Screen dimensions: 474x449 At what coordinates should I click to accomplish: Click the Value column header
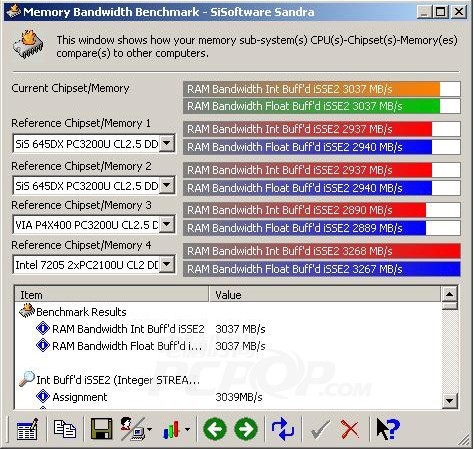[x=325, y=294]
